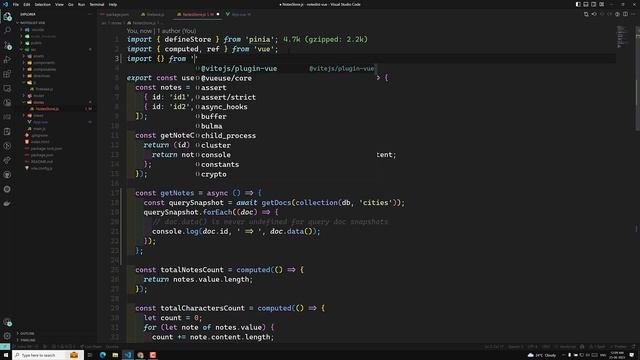This screenshot has height=360, width=640.
Task: Open Microsoft Edge from the taskbar
Action: [102, 355]
